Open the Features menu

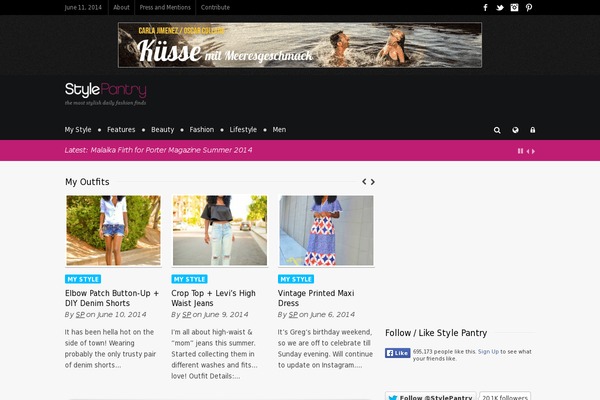pyautogui.click(x=121, y=130)
